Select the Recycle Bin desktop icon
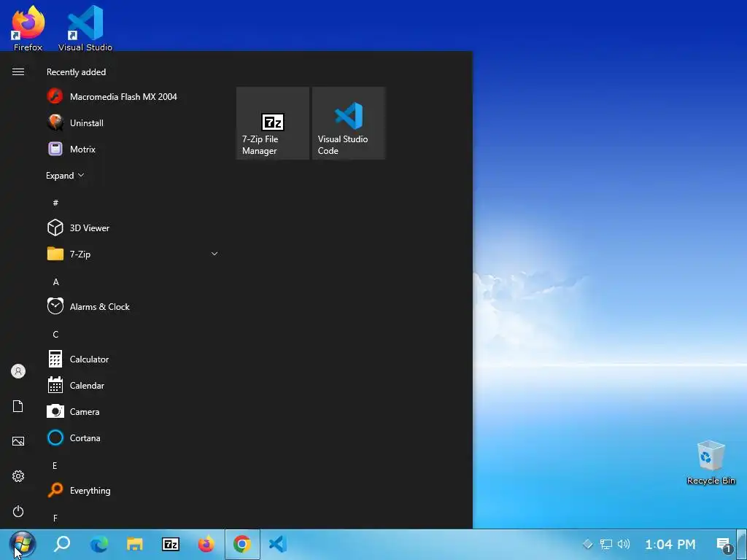This screenshot has width=747, height=560. point(711,462)
